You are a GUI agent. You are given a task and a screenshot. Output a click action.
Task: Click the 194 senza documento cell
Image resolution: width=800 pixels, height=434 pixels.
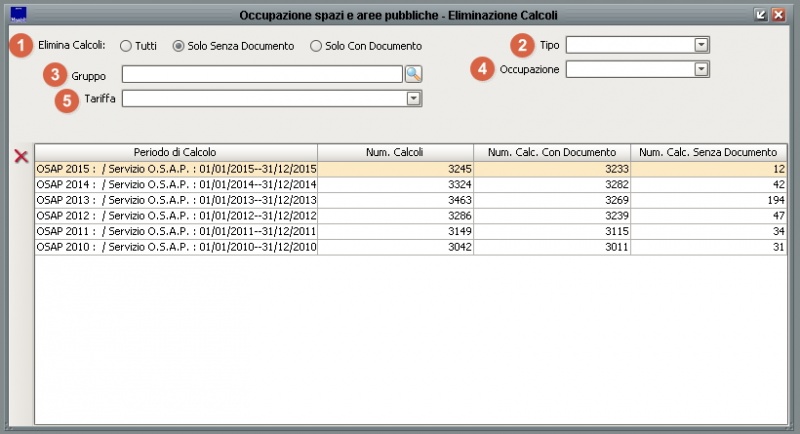click(x=709, y=200)
